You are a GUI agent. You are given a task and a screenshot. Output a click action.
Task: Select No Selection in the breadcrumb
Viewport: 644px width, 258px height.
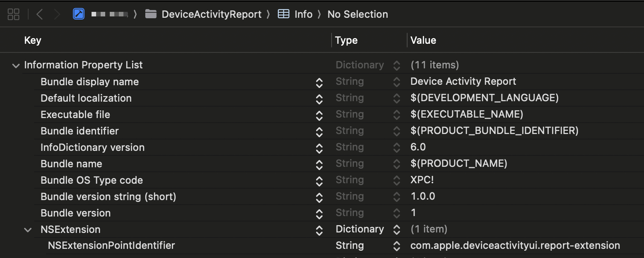[358, 14]
